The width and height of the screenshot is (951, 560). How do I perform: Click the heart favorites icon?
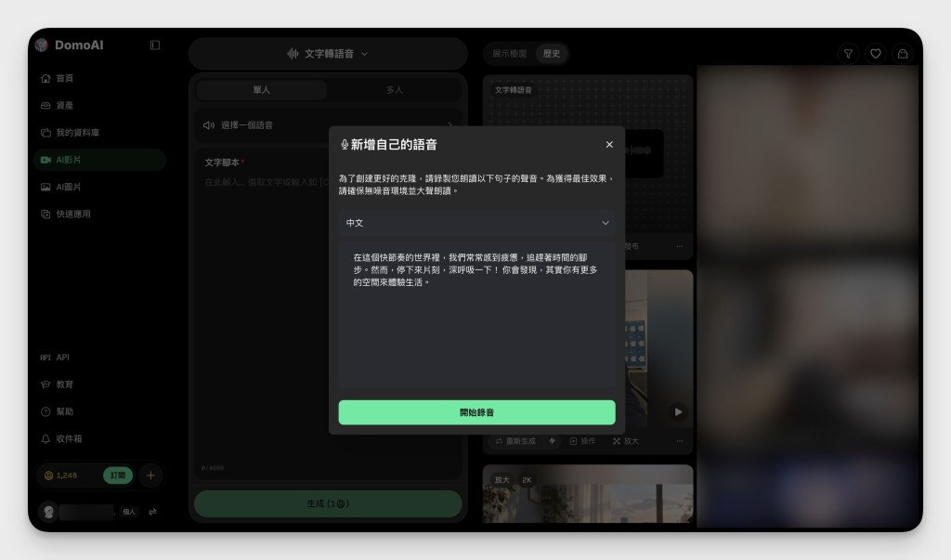[x=875, y=53]
